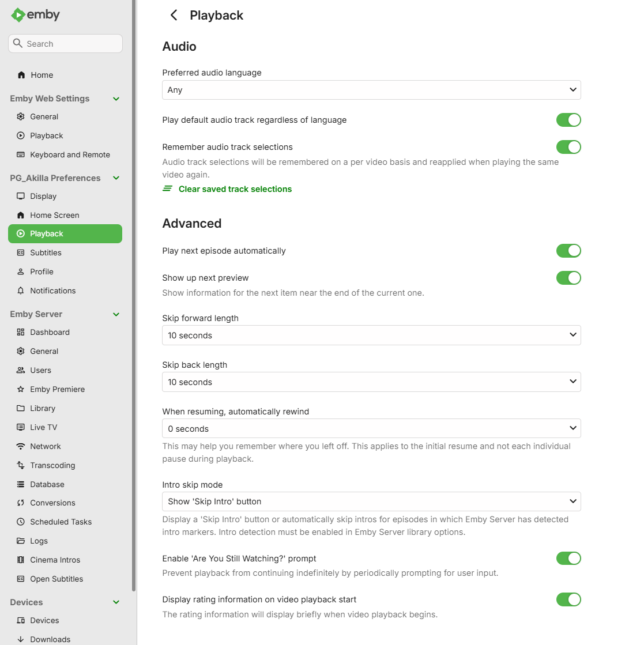Click the Scheduled Tasks clock icon
The width and height of the screenshot is (644, 645).
[21, 522]
